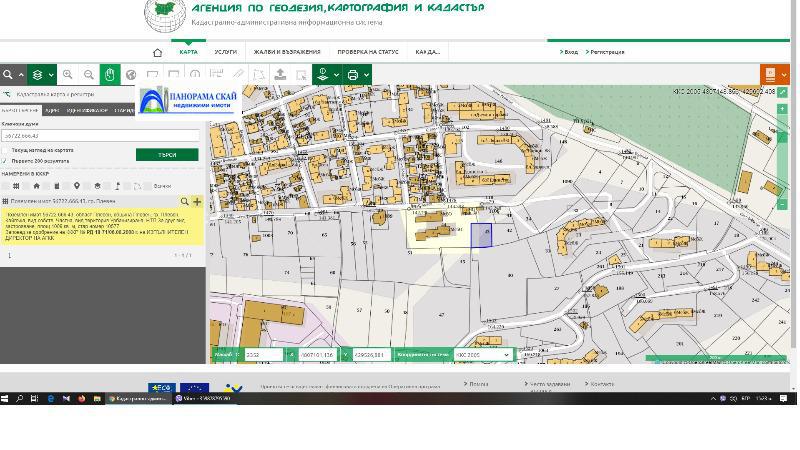
Task: Toggle 'Текущ изглед на картата' checkbox
Action: (5, 151)
